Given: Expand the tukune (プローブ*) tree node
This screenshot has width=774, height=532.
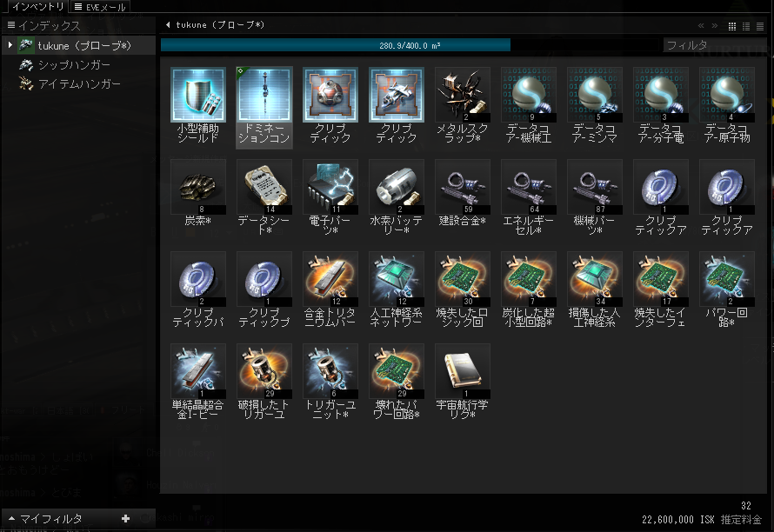Looking at the screenshot, I should (10, 45).
